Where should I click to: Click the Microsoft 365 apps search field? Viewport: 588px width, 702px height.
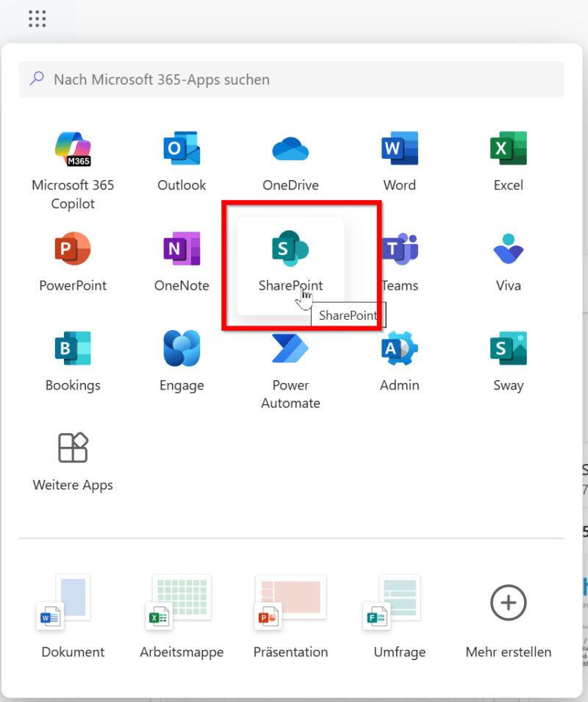291,79
